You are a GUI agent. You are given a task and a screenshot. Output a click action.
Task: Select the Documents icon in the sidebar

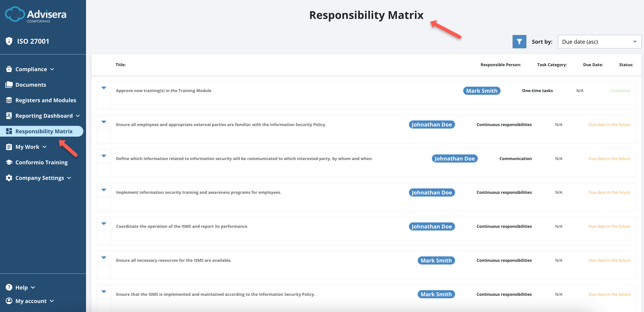coord(9,84)
